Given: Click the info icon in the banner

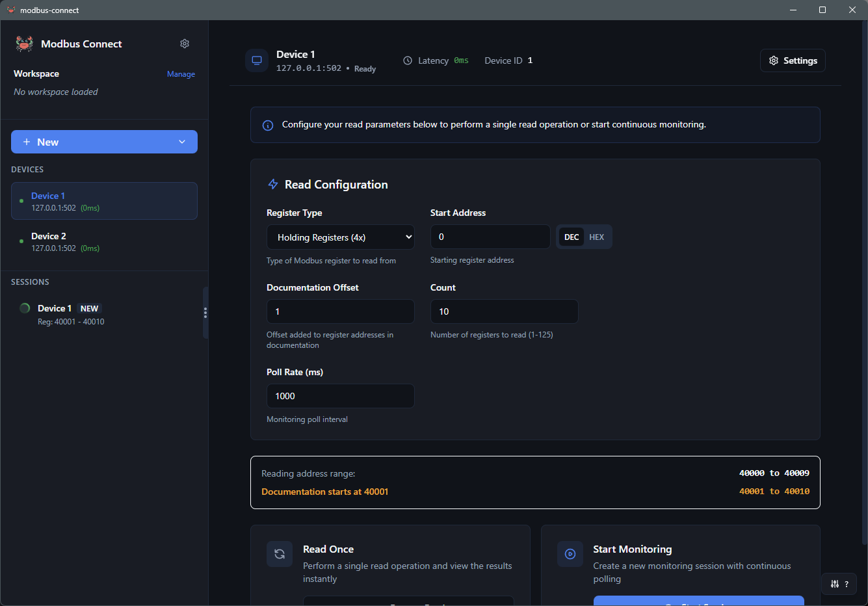Looking at the screenshot, I should click(x=268, y=125).
